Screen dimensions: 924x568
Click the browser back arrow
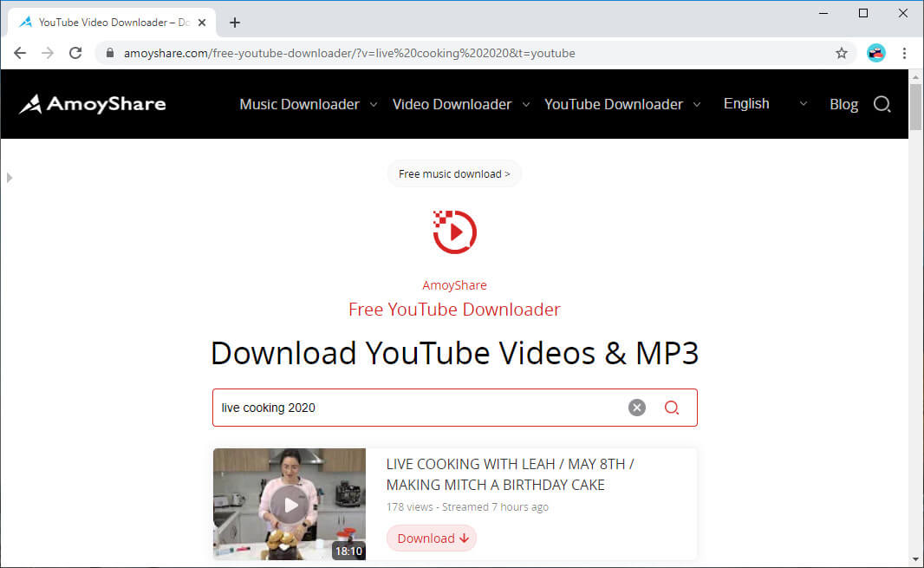tap(20, 53)
